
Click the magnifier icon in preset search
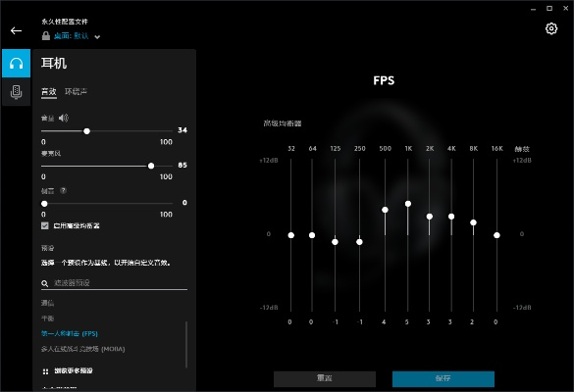[45, 283]
